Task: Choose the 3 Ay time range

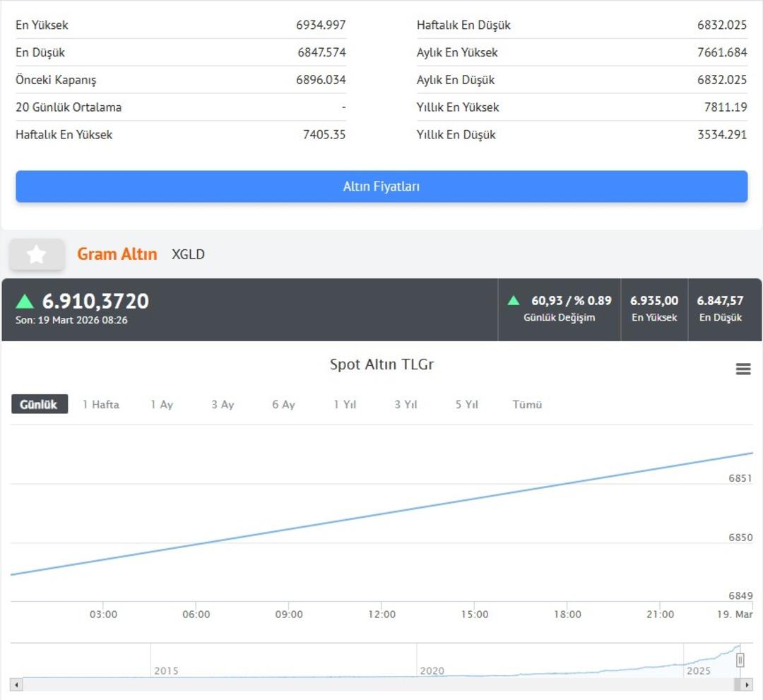Action: 223,405
